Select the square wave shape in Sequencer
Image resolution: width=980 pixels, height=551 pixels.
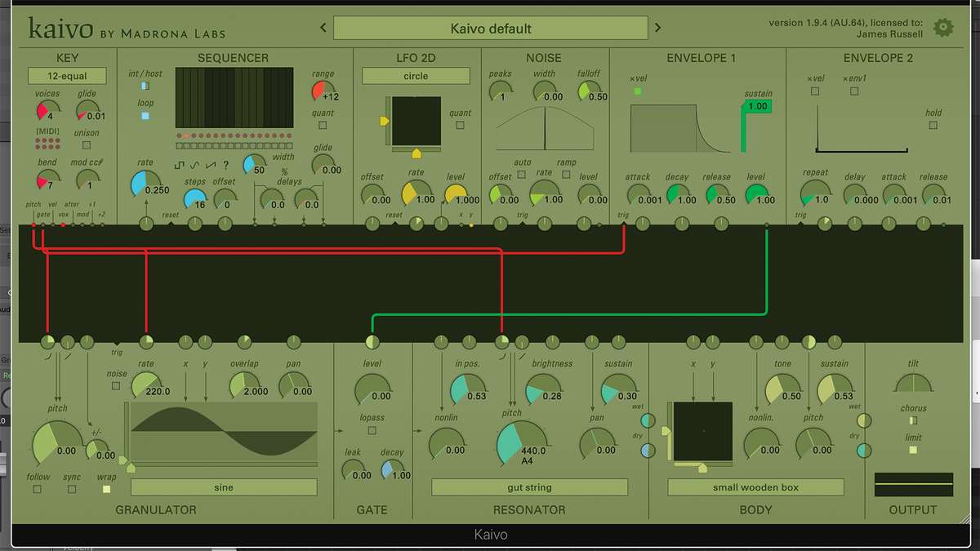click(179, 164)
